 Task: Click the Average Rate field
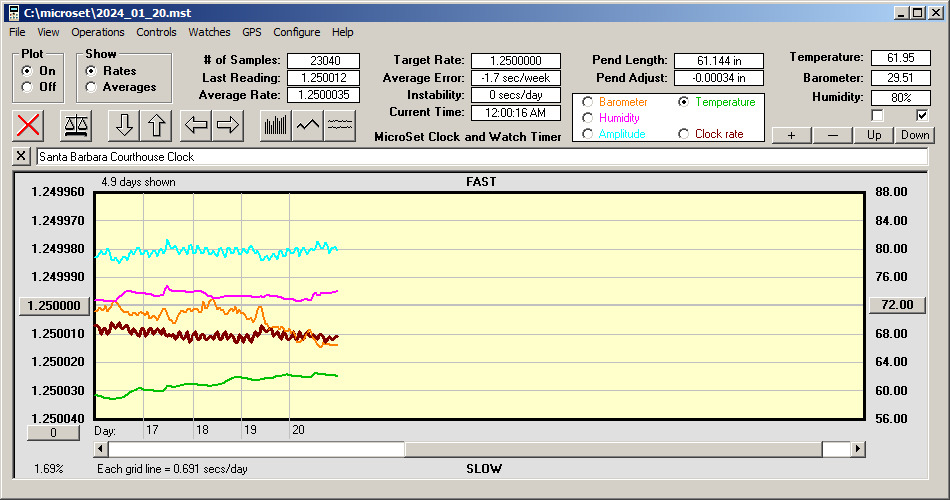click(x=324, y=95)
